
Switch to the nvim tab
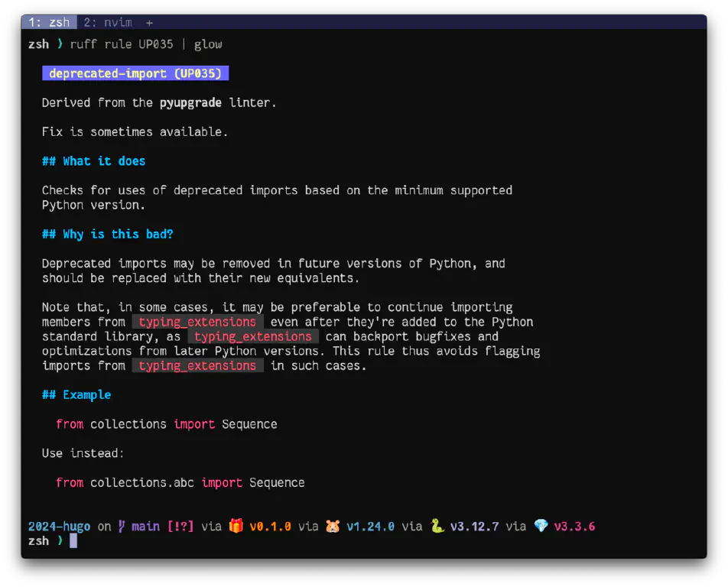tap(108, 22)
